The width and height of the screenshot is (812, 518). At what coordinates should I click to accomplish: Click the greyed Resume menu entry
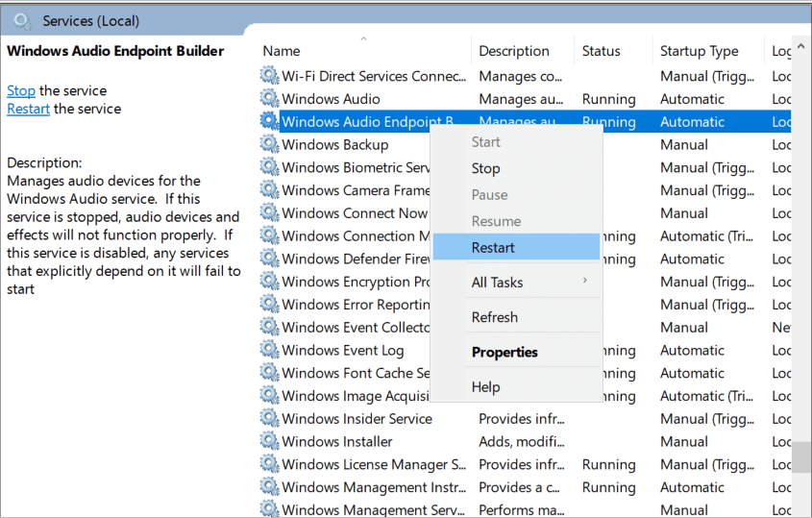point(516,221)
